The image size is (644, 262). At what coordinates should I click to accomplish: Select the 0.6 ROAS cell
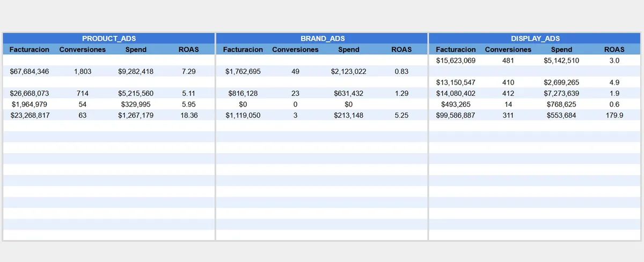pyautogui.click(x=614, y=104)
